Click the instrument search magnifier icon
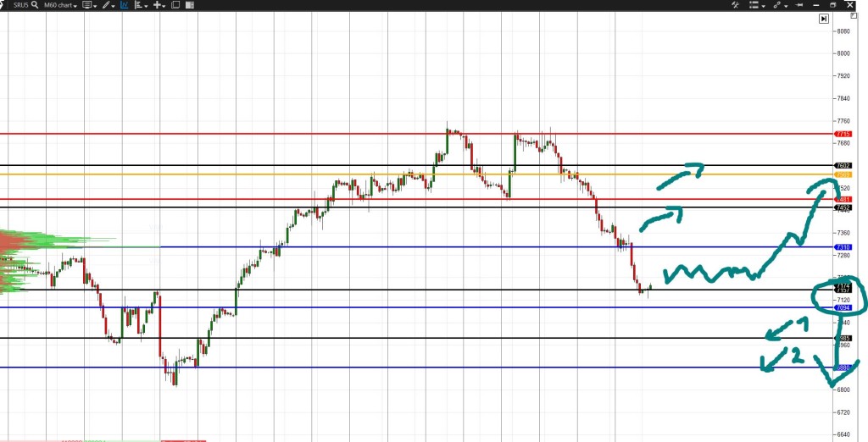 pyautogui.click(x=35, y=5)
